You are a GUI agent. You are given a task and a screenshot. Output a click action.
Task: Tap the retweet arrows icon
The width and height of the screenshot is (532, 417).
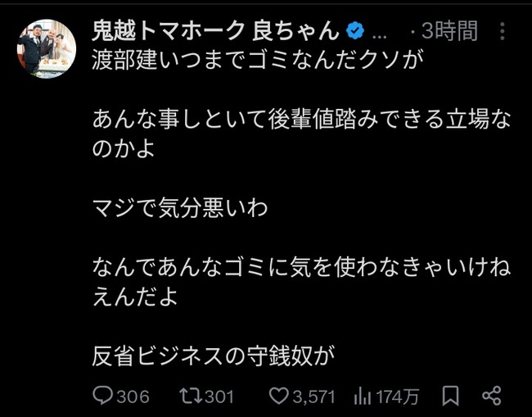point(191,396)
